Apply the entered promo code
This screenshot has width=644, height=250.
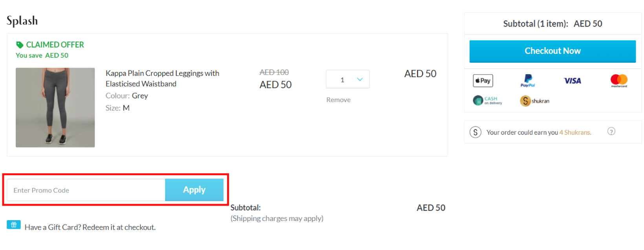click(194, 190)
